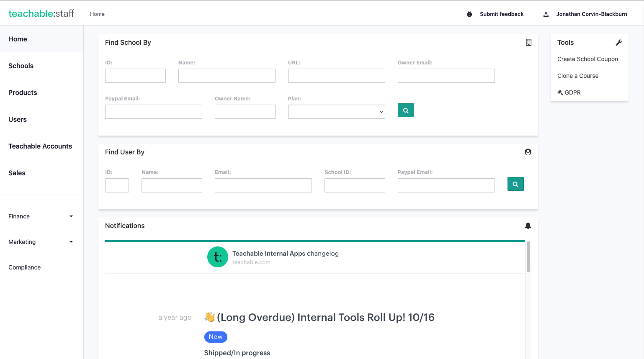Click the user circle icon in Find User By

[x=528, y=152]
